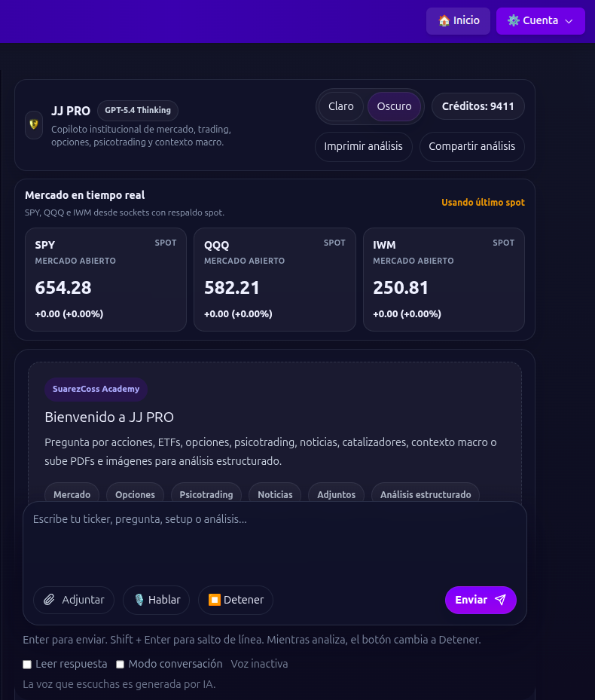Click the Imprimir análisis button
The width and height of the screenshot is (595, 700).
(363, 146)
